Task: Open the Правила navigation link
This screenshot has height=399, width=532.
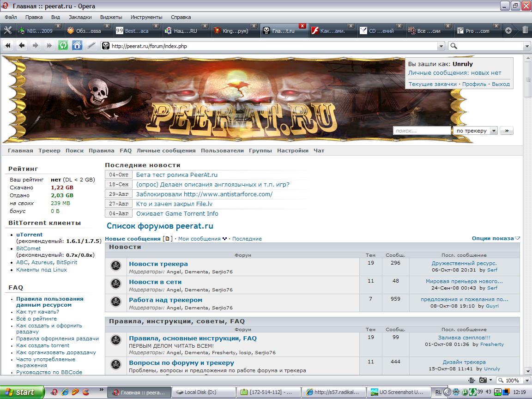Action: (102, 151)
